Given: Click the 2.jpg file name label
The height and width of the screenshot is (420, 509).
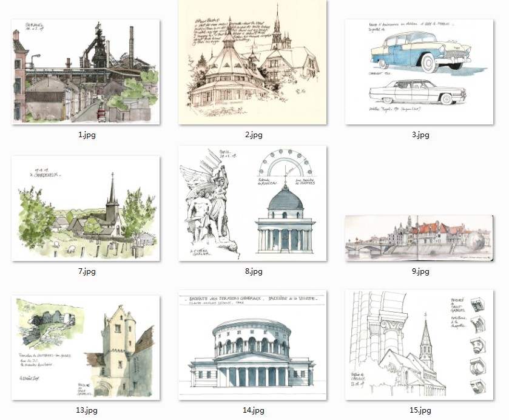Looking at the screenshot, I should [x=253, y=135].
